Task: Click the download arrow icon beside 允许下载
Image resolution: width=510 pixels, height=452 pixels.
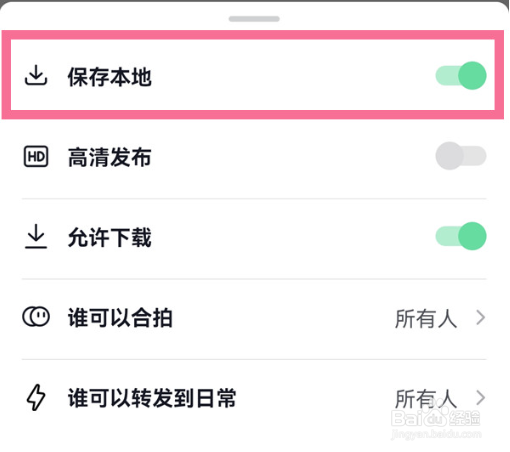Action: click(x=36, y=236)
